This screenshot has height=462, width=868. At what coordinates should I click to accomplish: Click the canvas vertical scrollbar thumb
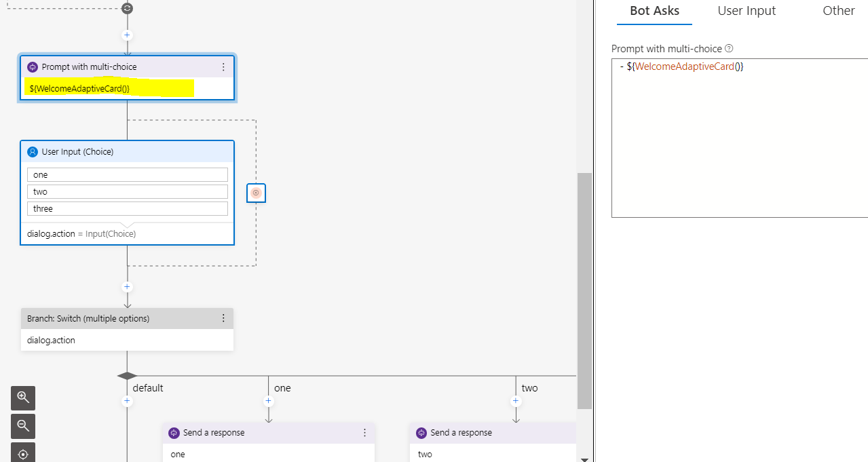click(584, 291)
